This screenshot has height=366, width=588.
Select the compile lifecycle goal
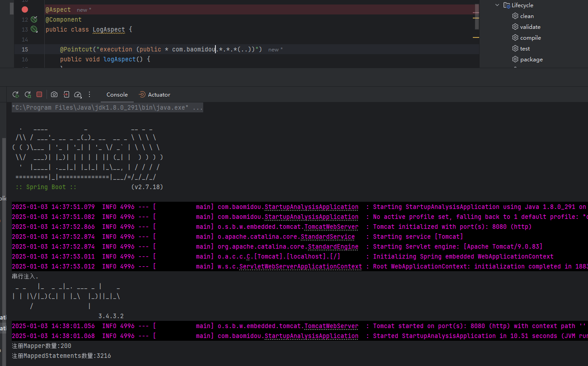coord(530,38)
